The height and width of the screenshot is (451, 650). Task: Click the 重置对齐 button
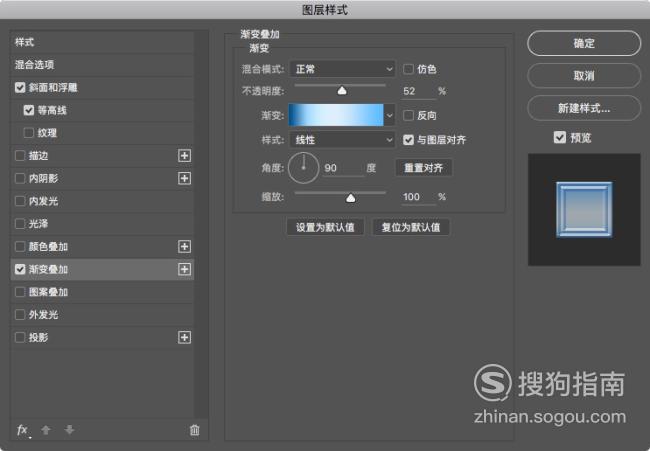pos(424,168)
